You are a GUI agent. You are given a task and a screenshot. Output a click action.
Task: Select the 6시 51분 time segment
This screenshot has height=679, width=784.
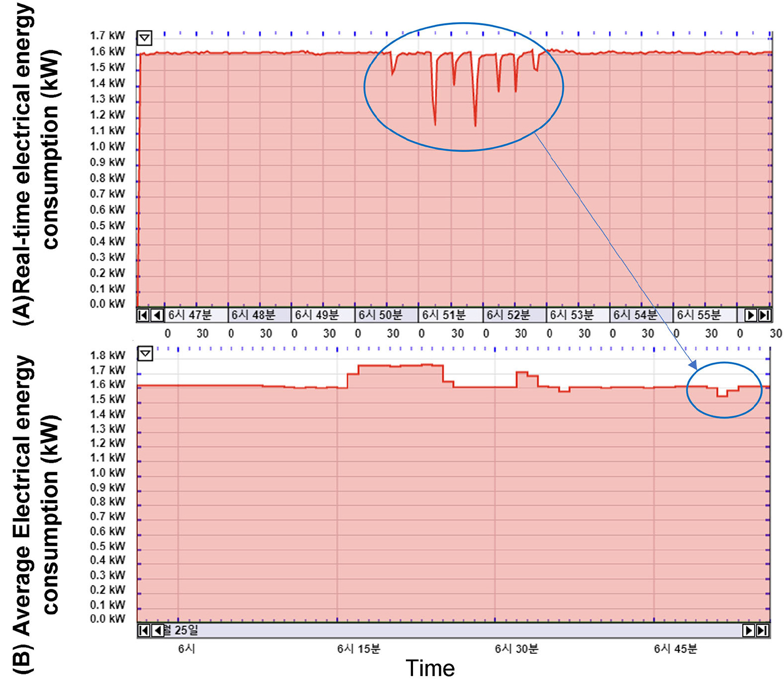tap(450, 315)
